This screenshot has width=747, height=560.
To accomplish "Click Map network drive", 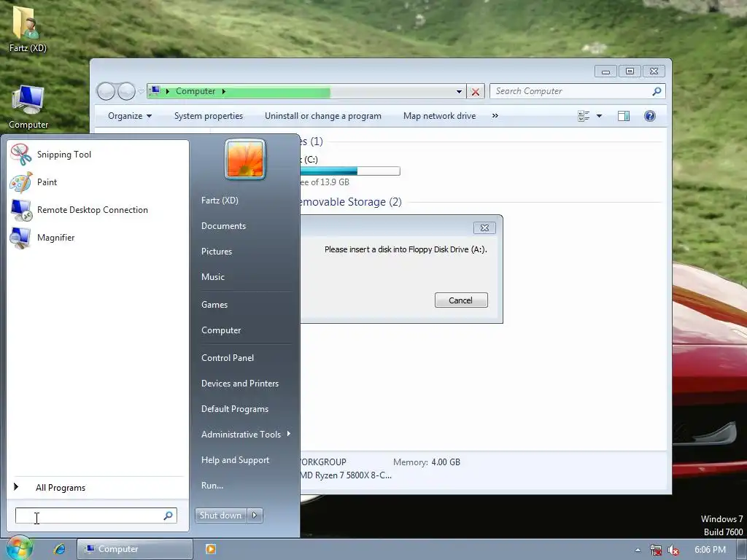I will coord(439,116).
